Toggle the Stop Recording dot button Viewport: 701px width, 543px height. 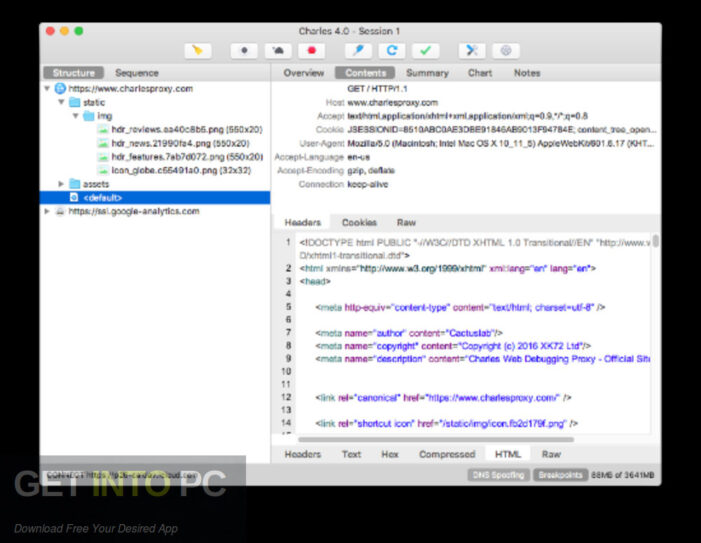[x=244, y=51]
